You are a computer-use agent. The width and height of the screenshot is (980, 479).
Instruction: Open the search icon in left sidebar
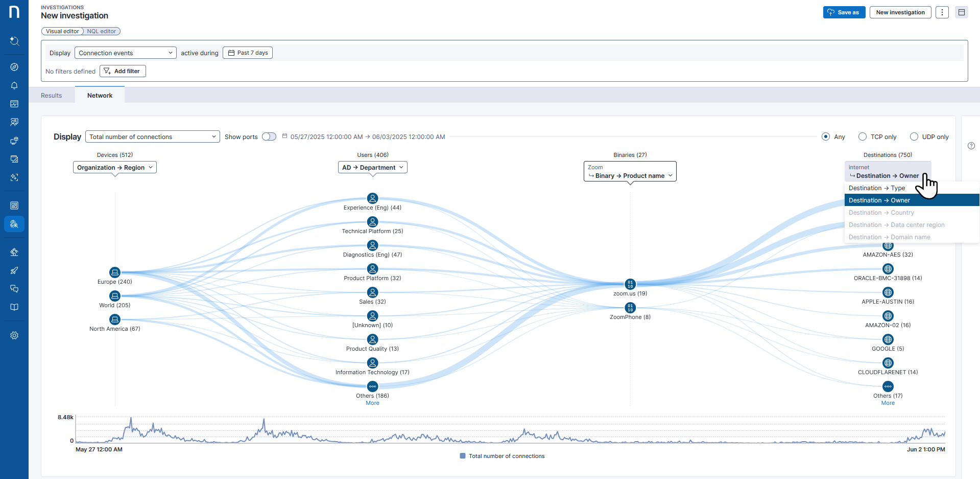point(14,41)
